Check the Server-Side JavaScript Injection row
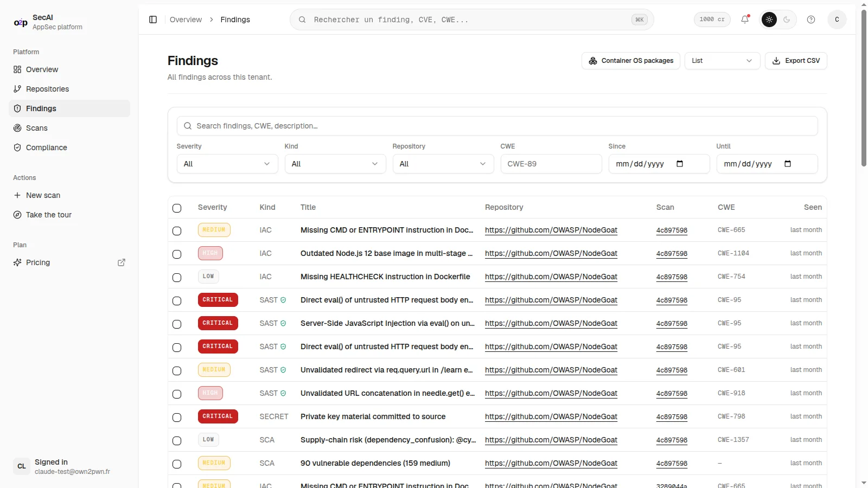 pos(177,324)
